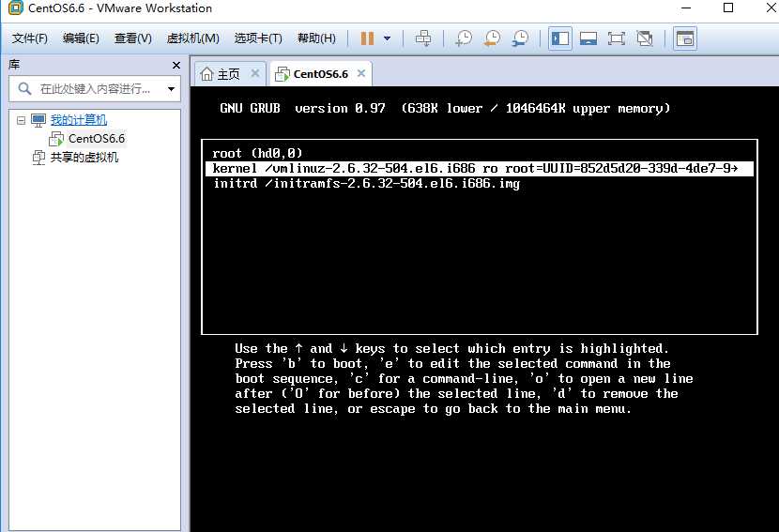Click the send Ctrl+Alt+Del icon
This screenshot has height=532, width=779.
[x=423, y=38]
